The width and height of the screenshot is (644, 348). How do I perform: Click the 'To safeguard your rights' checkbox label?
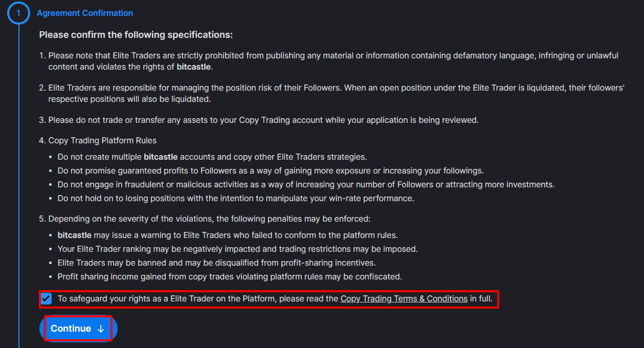(275, 299)
